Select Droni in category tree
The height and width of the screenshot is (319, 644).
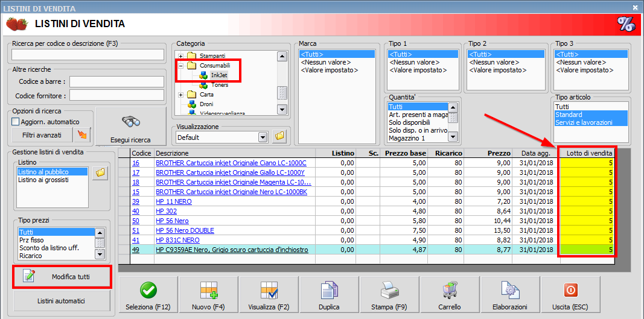[x=206, y=104]
